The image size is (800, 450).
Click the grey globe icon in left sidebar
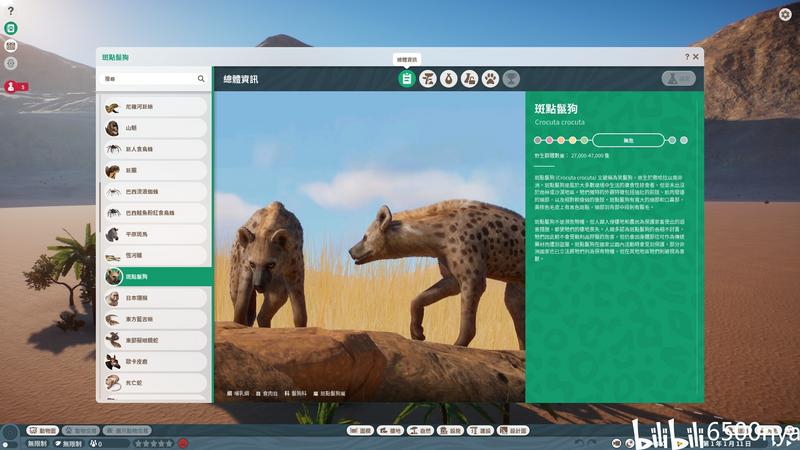click(11, 63)
